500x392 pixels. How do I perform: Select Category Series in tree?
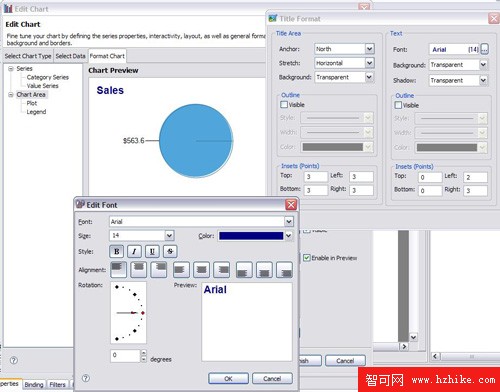(x=48, y=77)
